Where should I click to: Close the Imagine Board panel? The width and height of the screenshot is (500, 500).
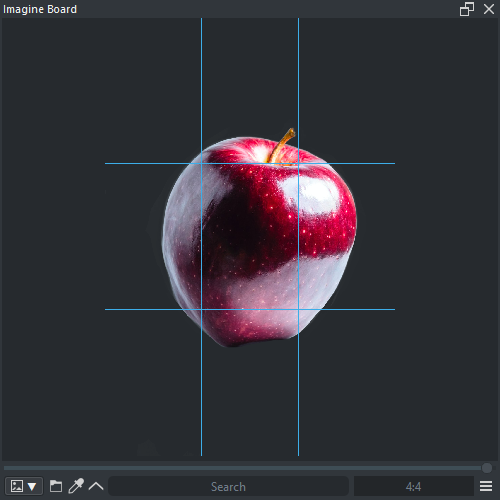point(489,9)
